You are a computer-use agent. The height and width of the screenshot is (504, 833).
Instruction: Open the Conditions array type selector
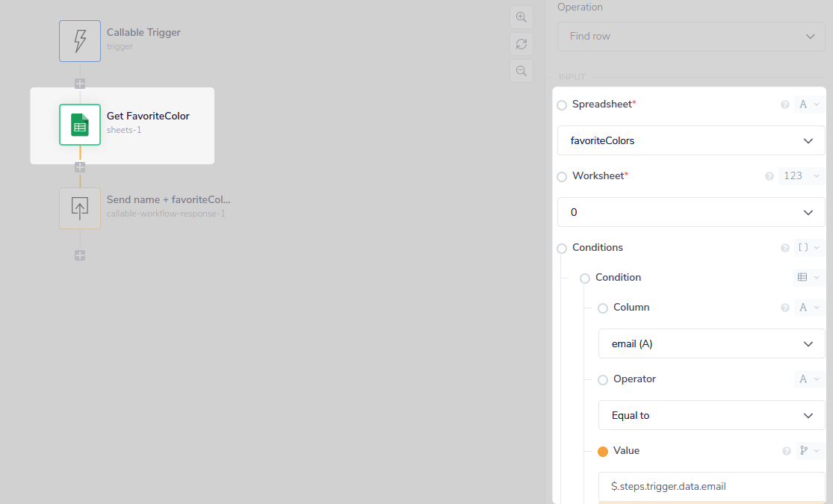pyautogui.click(x=808, y=248)
